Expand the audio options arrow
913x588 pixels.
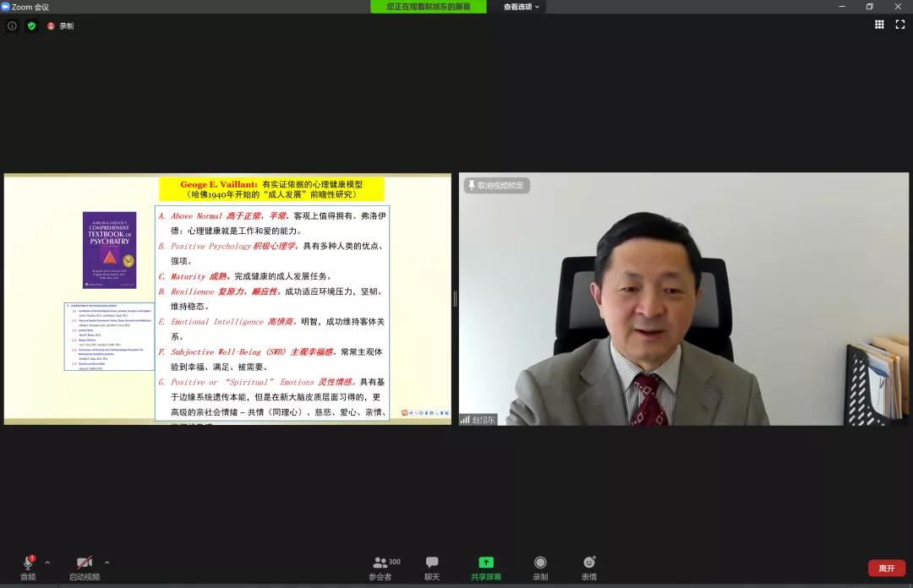click(47, 563)
